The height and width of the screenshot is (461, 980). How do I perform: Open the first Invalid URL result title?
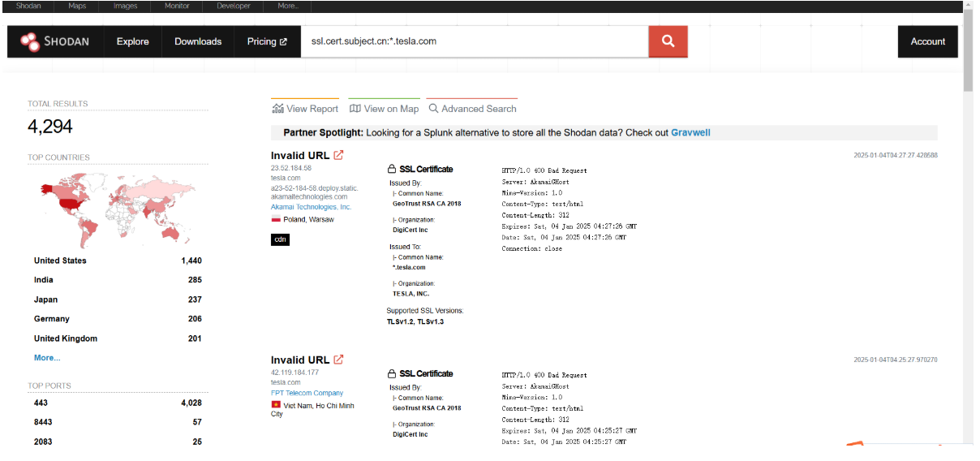click(300, 155)
